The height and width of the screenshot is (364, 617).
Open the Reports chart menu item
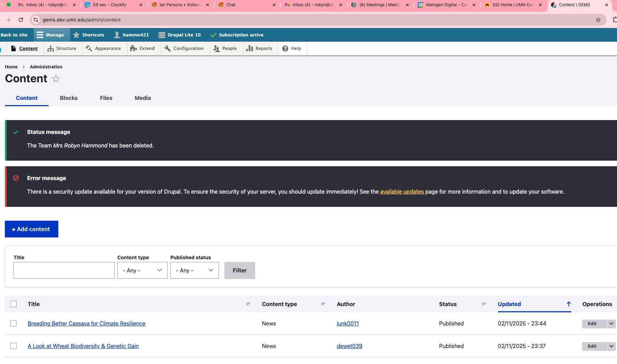coord(259,49)
